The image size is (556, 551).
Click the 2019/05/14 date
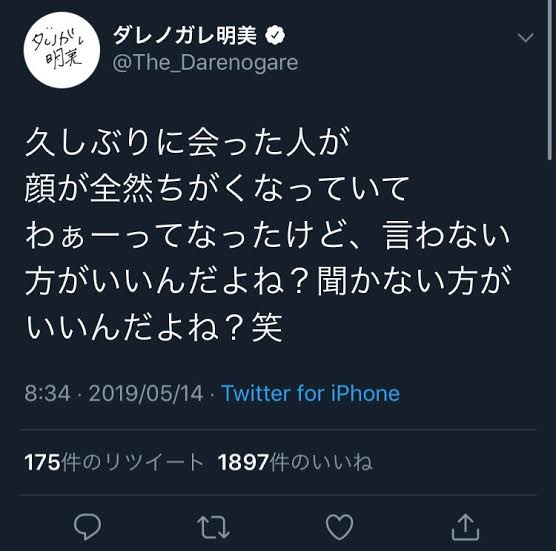coord(146,393)
